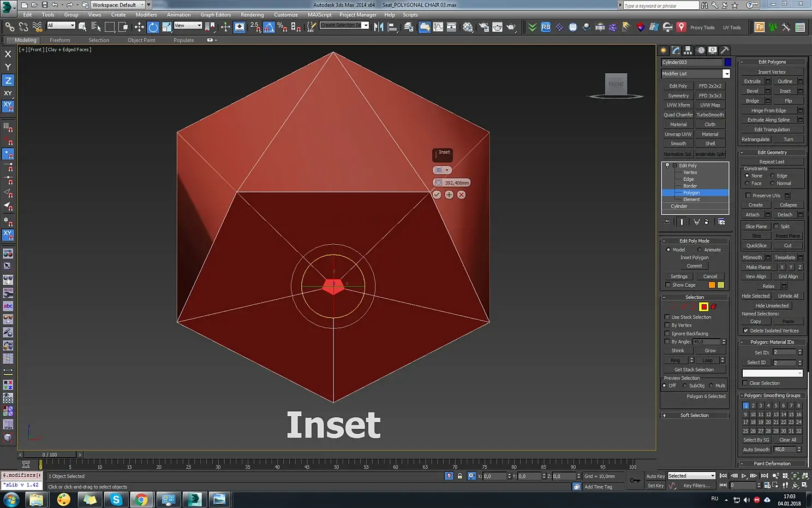The image size is (812, 508).
Task: Open the Rendering menu
Action: coord(252,15)
